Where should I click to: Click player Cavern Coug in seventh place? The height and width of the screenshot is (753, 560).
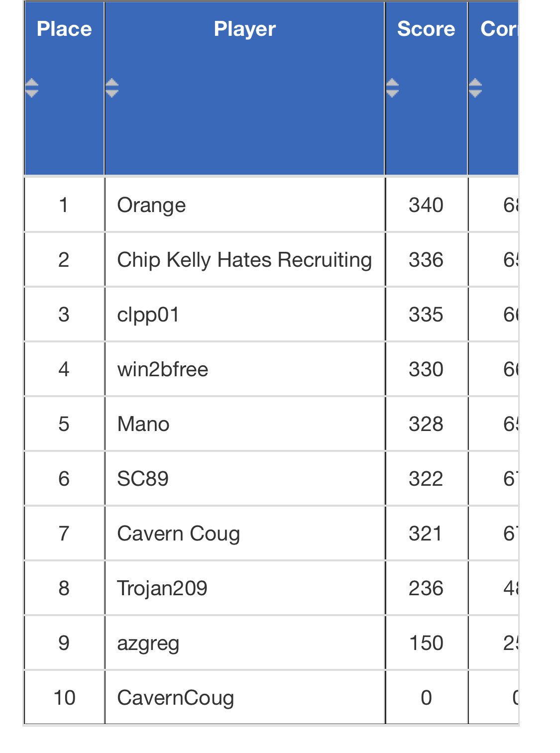click(179, 534)
